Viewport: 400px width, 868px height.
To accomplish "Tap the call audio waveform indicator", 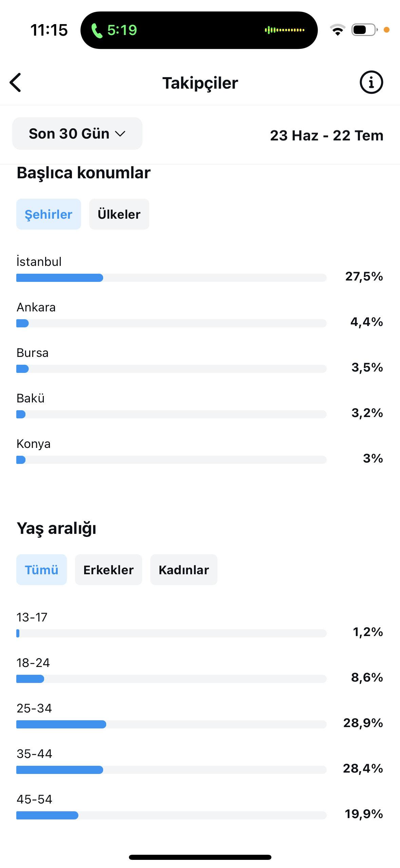I will coord(285,30).
